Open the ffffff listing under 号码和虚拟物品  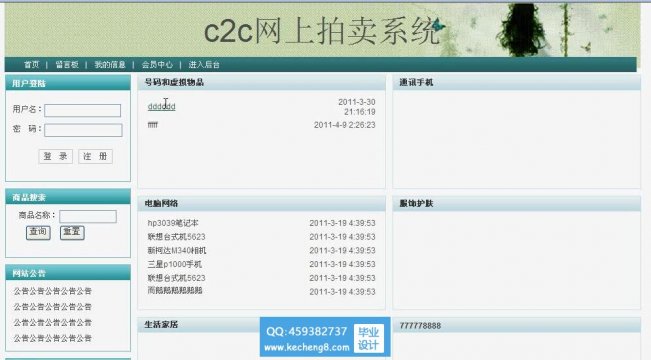[x=153, y=125]
